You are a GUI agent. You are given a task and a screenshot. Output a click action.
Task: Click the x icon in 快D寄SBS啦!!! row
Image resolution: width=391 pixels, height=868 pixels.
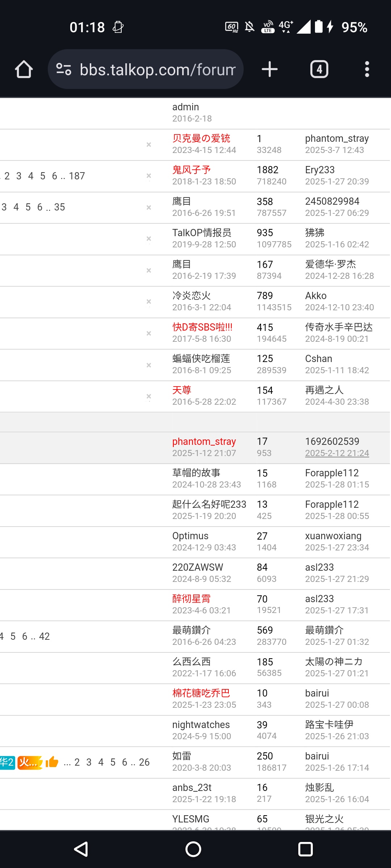point(148,333)
